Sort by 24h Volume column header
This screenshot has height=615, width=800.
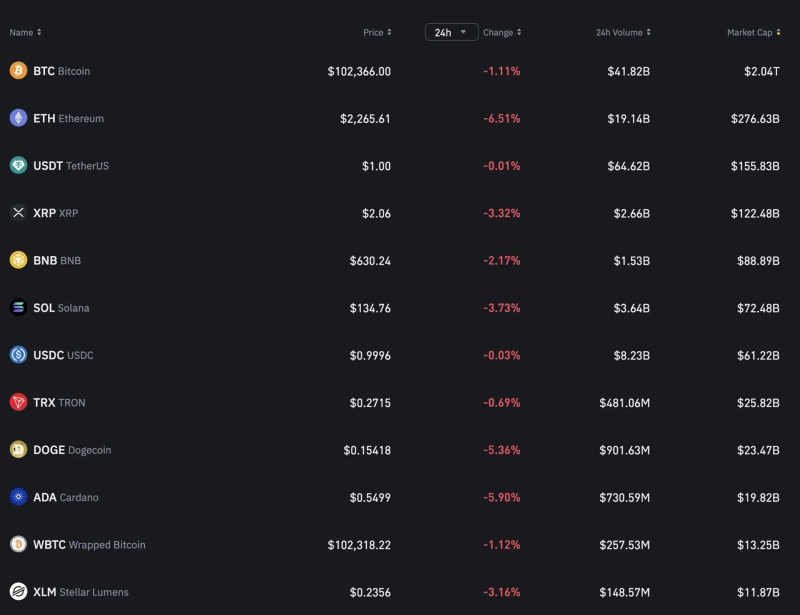[622, 32]
